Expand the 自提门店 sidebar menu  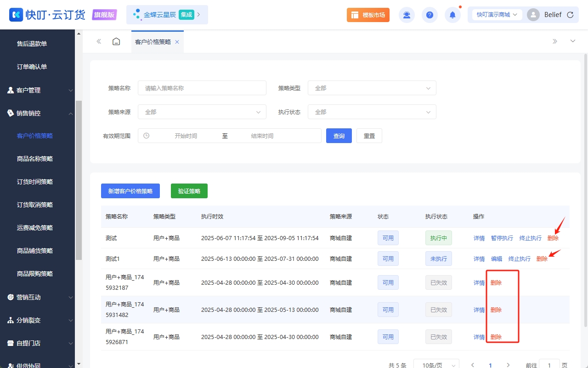pyautogui.click(x=37, y=343)
